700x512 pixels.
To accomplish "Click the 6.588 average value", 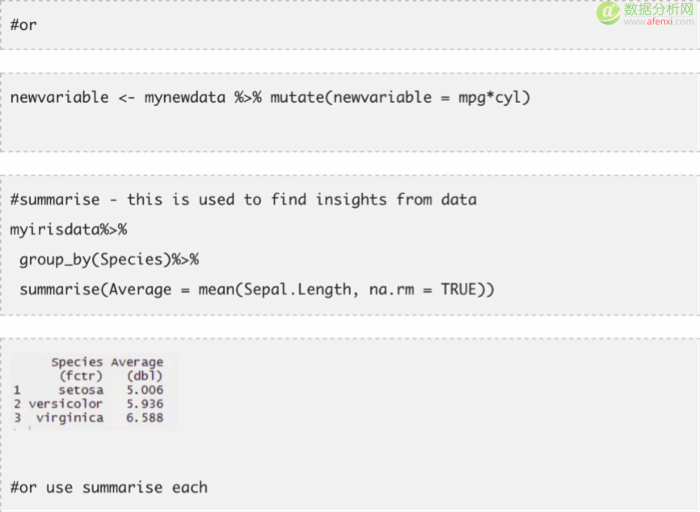I will (x=145, y=418).
